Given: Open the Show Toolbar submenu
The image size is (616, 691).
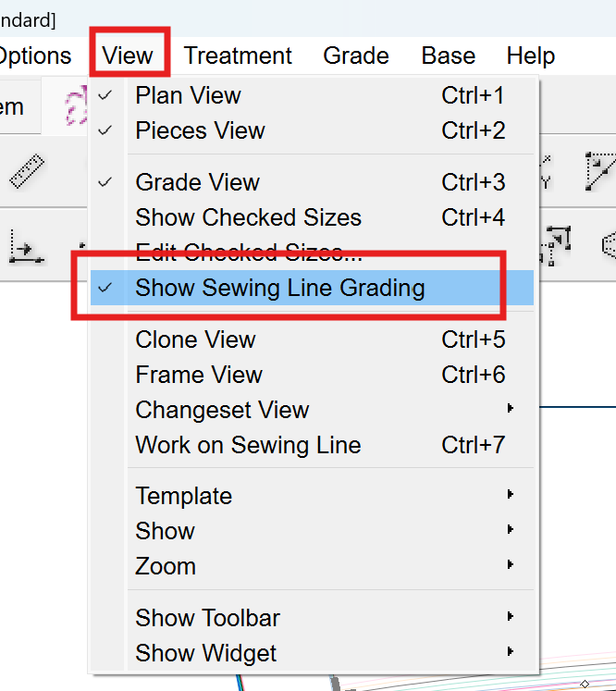Looking at the screenshot, I should (x=207, y=618).
